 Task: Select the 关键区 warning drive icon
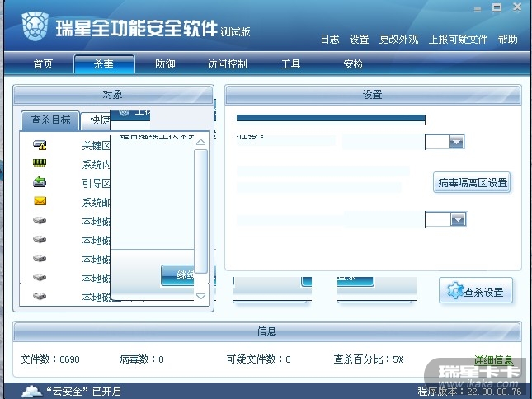click(40, 145)
